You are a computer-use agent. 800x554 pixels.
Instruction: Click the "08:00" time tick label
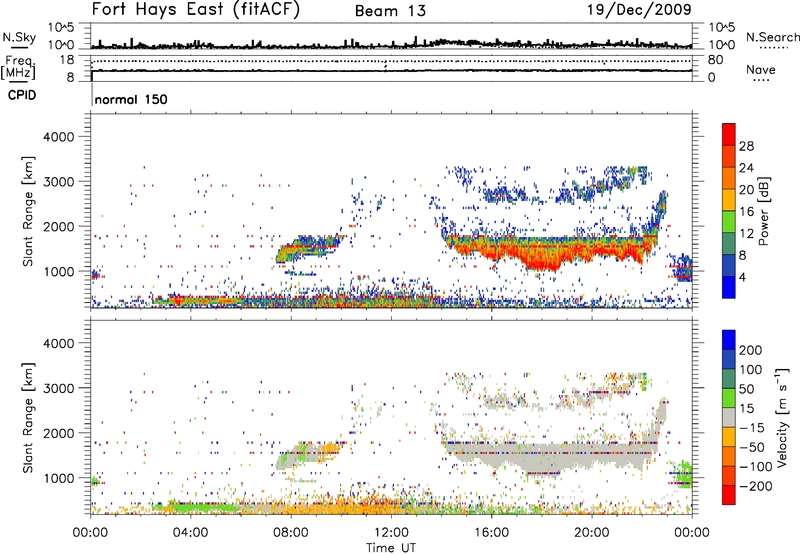tap(290, 533)
